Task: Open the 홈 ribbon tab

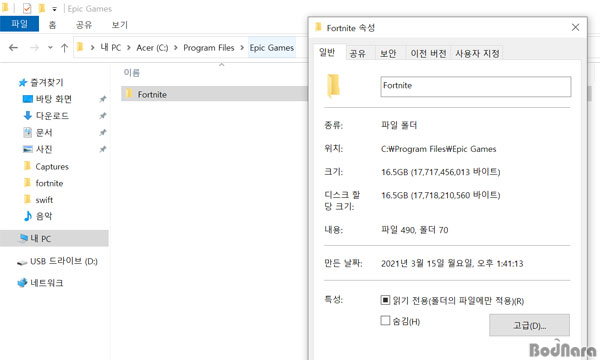Action: coord(52,25)
